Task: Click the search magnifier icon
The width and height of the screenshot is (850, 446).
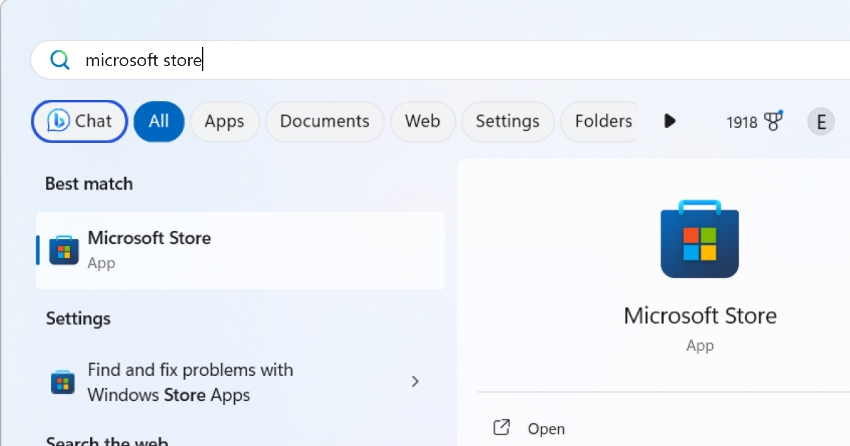Action: point(60,61)
